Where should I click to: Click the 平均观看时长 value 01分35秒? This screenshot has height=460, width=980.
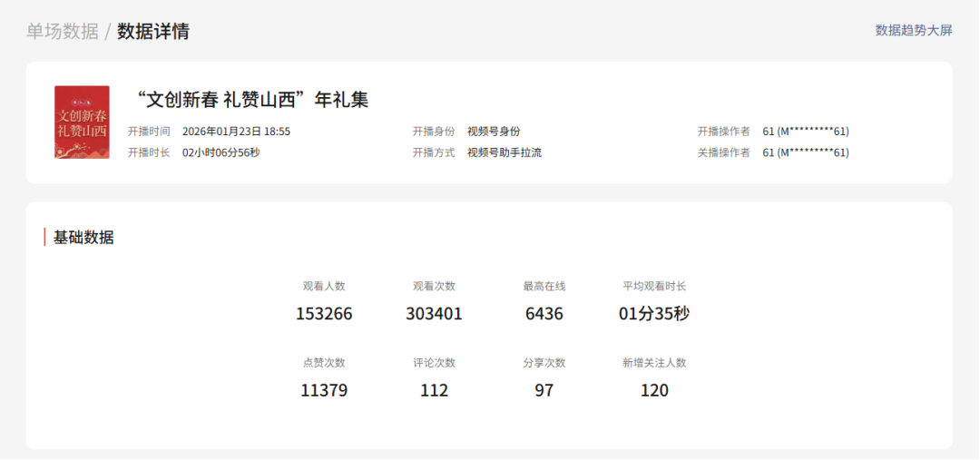pos(654,314)
